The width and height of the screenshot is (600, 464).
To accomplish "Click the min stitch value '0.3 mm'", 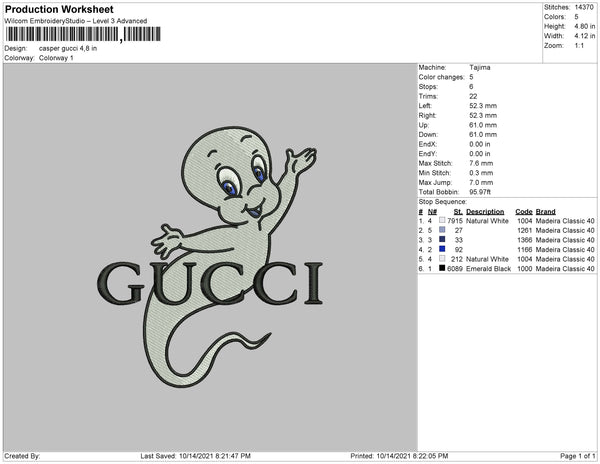I will pyautogui.click(x=481, y=173).
